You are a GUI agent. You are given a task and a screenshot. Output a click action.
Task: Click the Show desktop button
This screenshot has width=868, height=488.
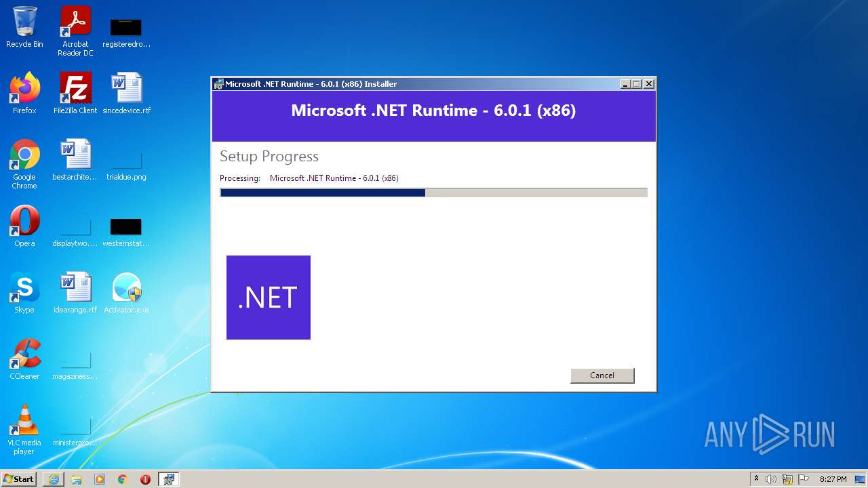tap(860, 479)
